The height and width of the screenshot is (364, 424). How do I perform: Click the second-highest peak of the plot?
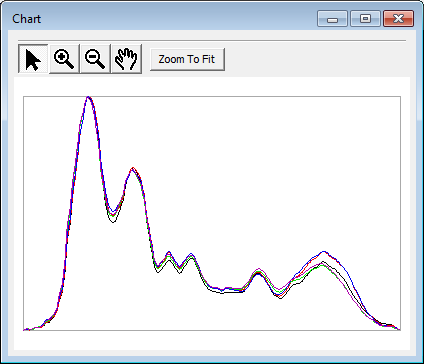tap(133, 169)
